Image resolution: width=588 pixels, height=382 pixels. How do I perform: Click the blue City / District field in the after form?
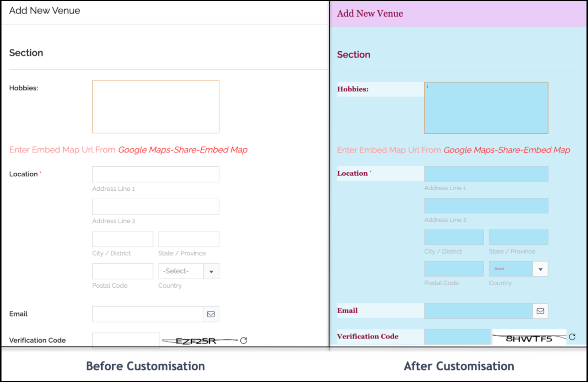pos(454,237)
